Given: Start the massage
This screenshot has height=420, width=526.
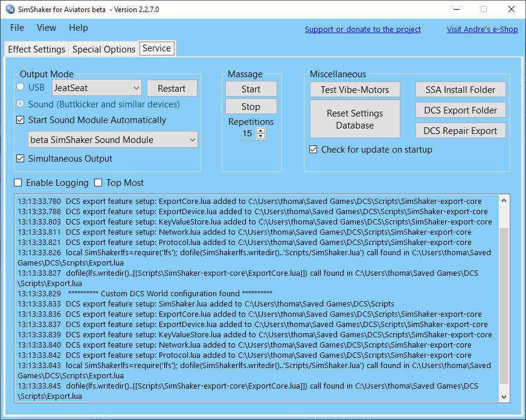Looking at the screenshot, I should point(251,89).
